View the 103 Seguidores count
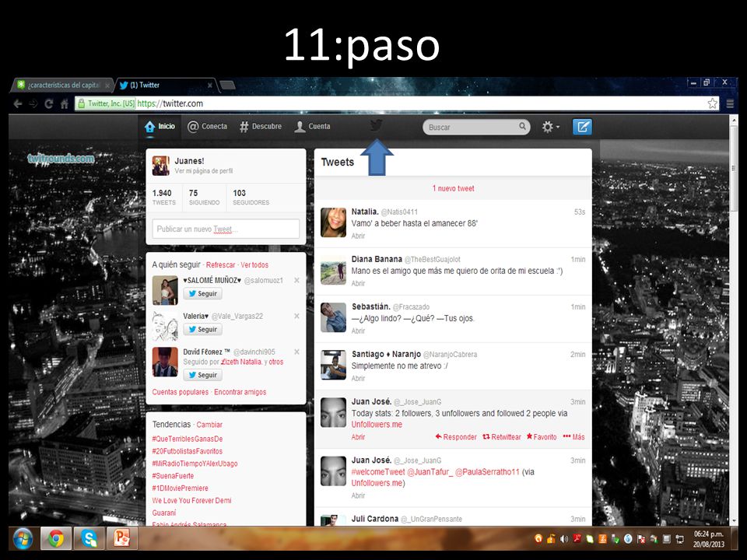747x560 pixels. (251, 197)
